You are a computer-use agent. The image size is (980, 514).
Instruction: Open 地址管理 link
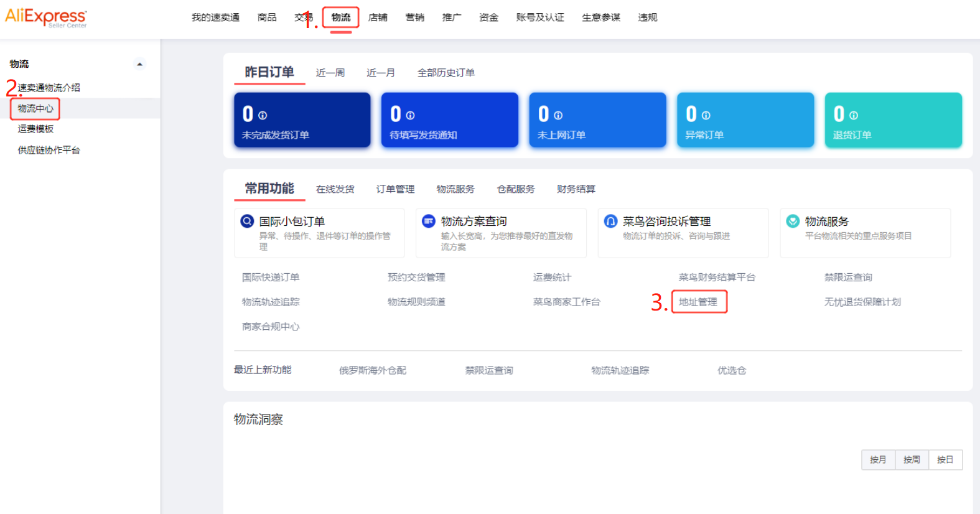point(698,302)
